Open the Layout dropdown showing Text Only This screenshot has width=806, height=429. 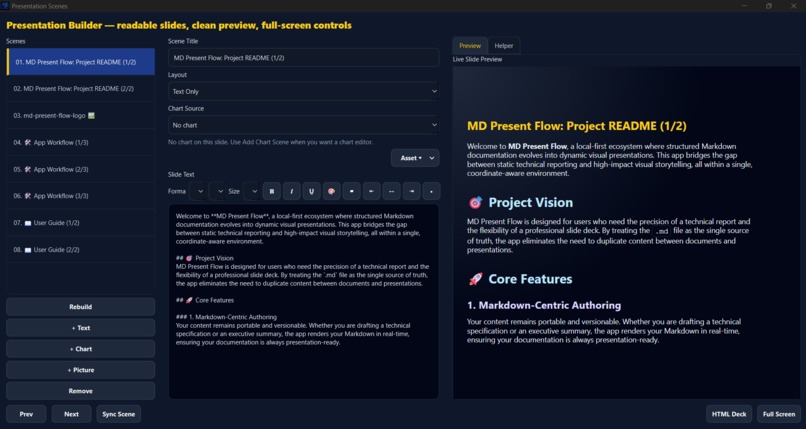click(x=303, y=91)
